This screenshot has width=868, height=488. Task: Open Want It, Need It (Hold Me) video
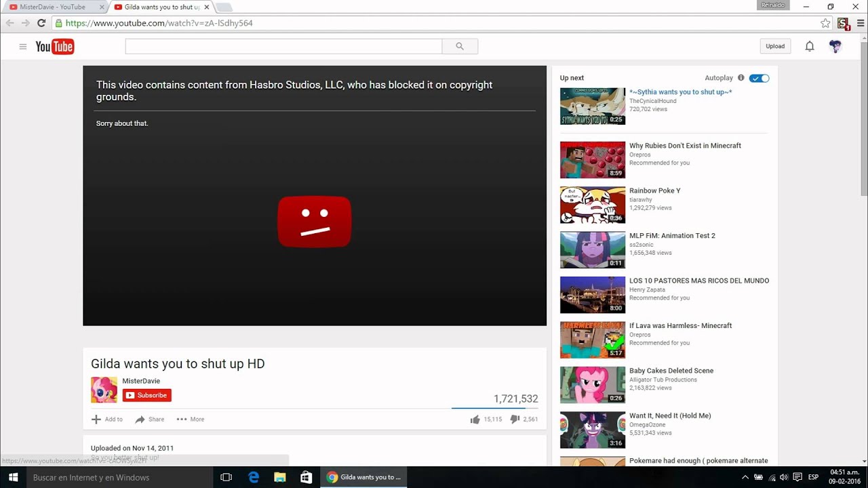670,416
